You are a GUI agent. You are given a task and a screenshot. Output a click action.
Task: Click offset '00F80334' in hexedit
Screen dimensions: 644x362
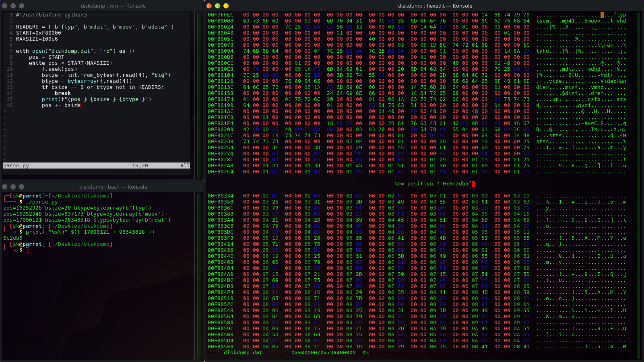click(x=221, y=196)
